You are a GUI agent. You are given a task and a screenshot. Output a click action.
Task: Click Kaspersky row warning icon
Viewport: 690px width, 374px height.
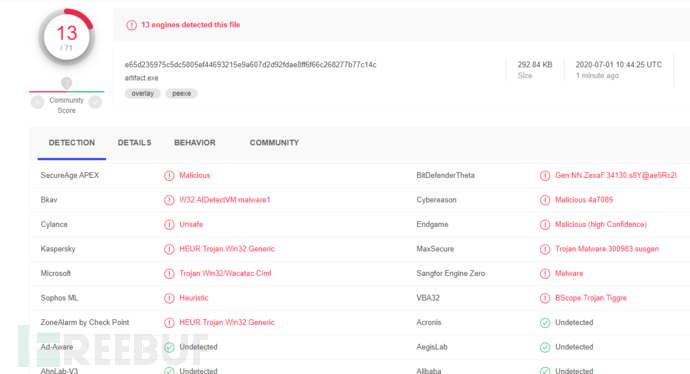click(x=169, y=249)
